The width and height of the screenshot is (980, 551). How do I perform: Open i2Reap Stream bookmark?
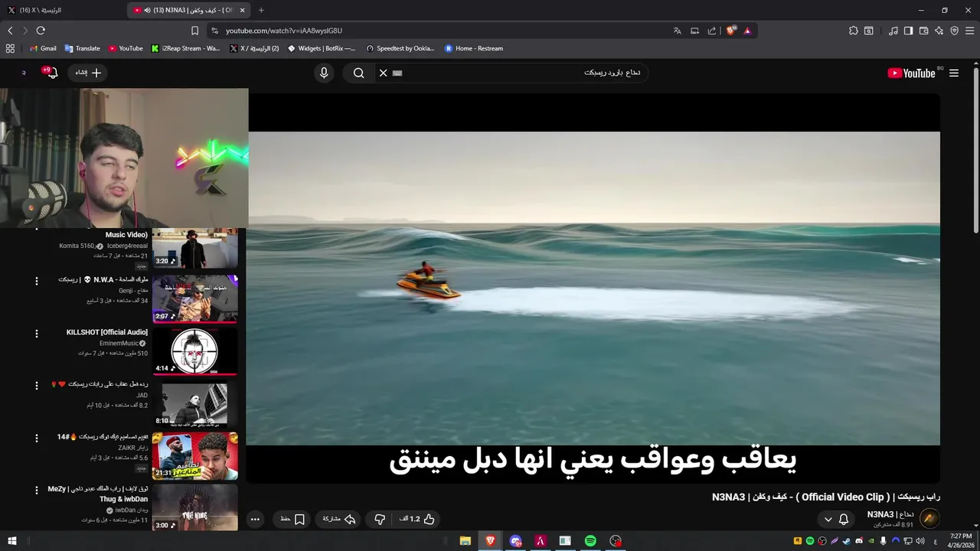tap(186, 48)
